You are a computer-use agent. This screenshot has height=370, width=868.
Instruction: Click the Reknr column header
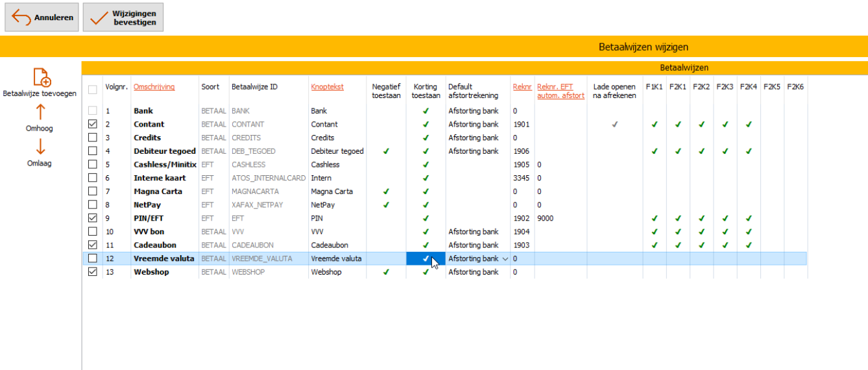(x=522, y=87)
